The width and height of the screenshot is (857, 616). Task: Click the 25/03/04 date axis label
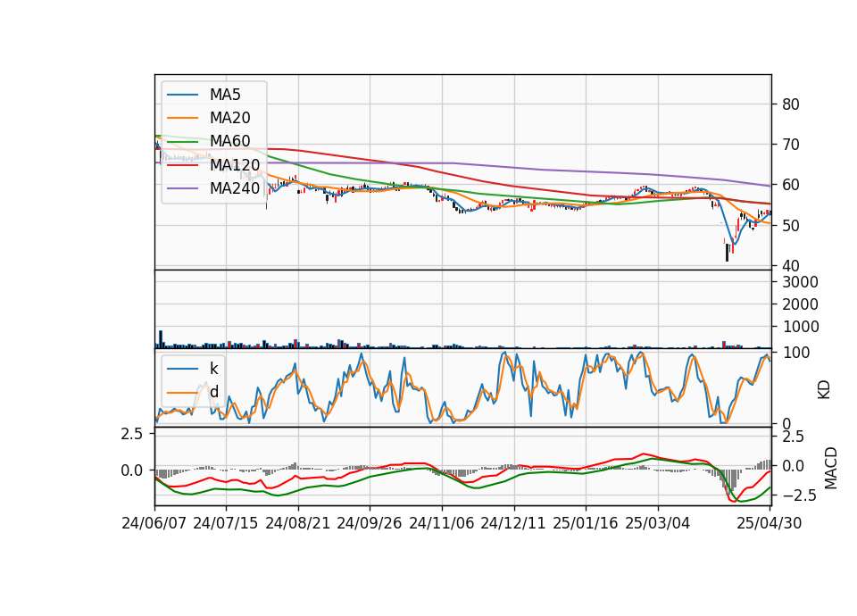tap(658, 523)
